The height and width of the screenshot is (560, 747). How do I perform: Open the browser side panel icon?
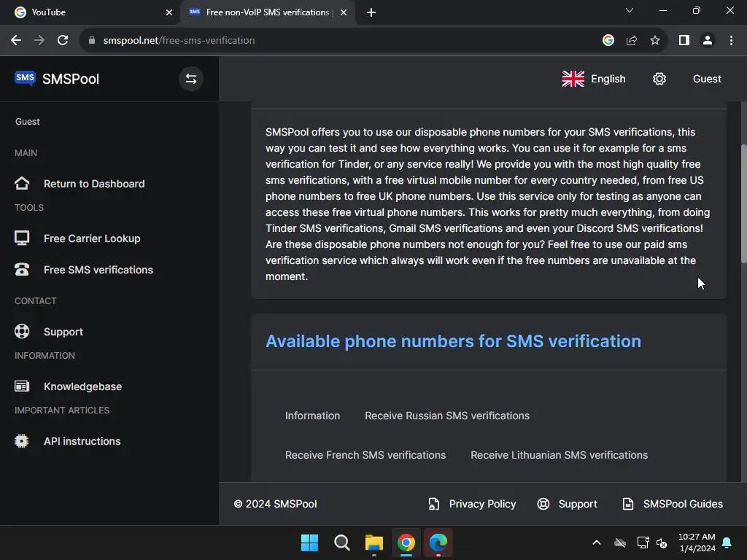tap(684, 41)
